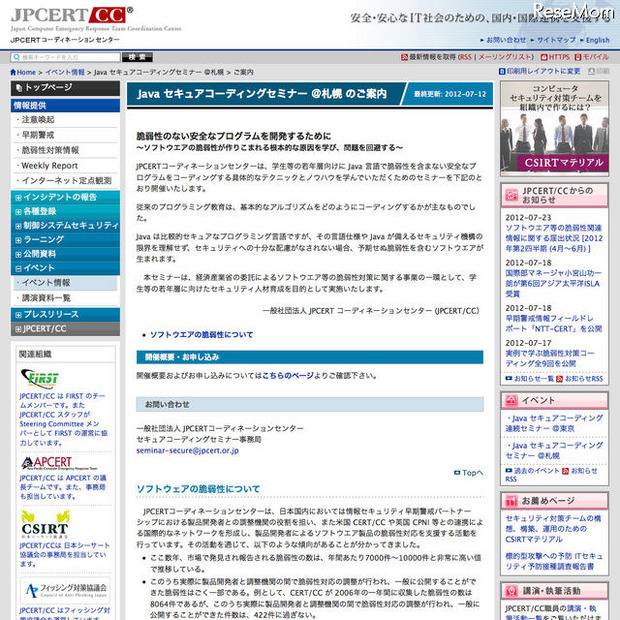Open the 過去のイベント link
620x620 pixels.
pos(536,471)
